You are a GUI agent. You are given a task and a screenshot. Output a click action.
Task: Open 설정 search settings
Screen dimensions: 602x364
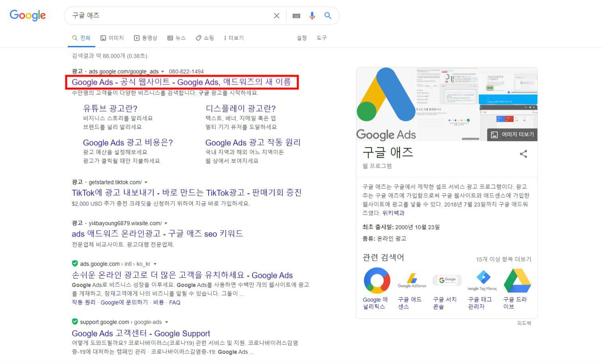[x=302, y=38]
